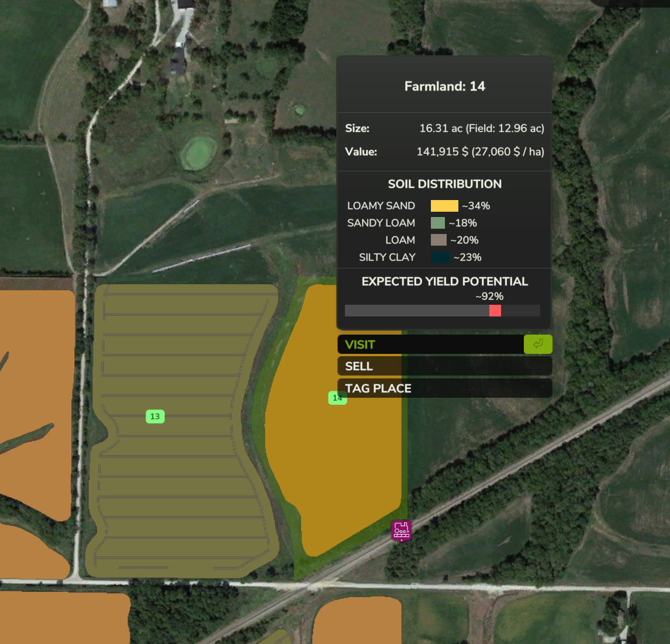
Task: Click the farmland Value price text
Action: [480, 152]
